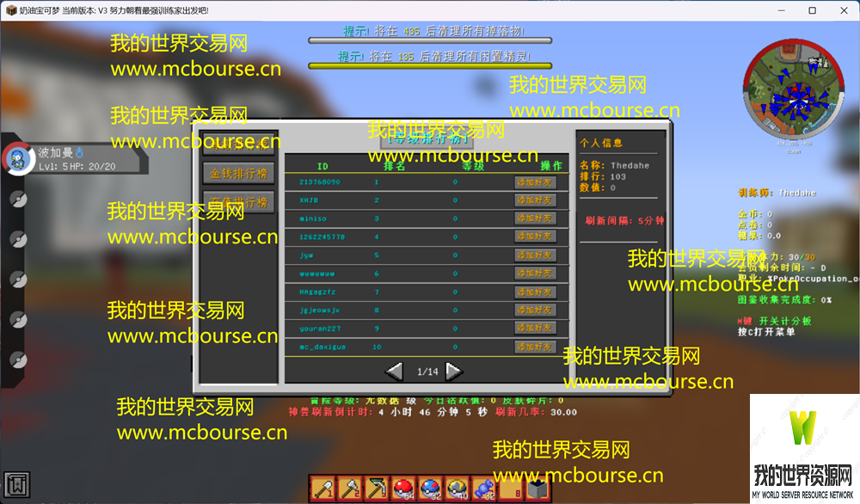Image resolution: width=860 pixels, height=504 pixels.
Task: Select the red Poké Ball hotbar item
Action: pyautogui.click(x=403, y=488)
